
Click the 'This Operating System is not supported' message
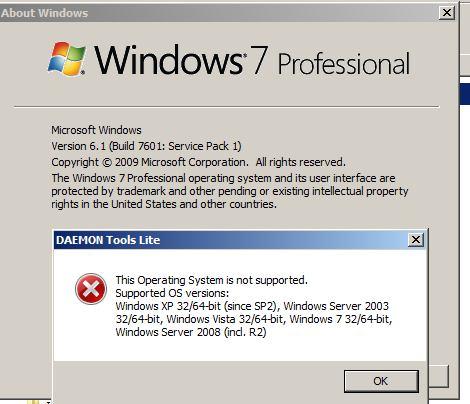[x=211, y=280]
